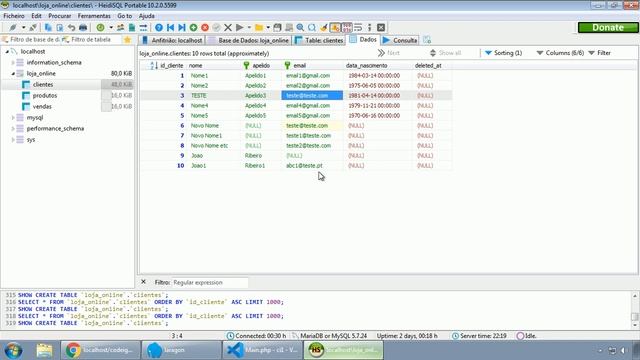This screenshot has height=360, width=640.
Task: Click the black square X toolbar icon
Action: click(381, 27)
